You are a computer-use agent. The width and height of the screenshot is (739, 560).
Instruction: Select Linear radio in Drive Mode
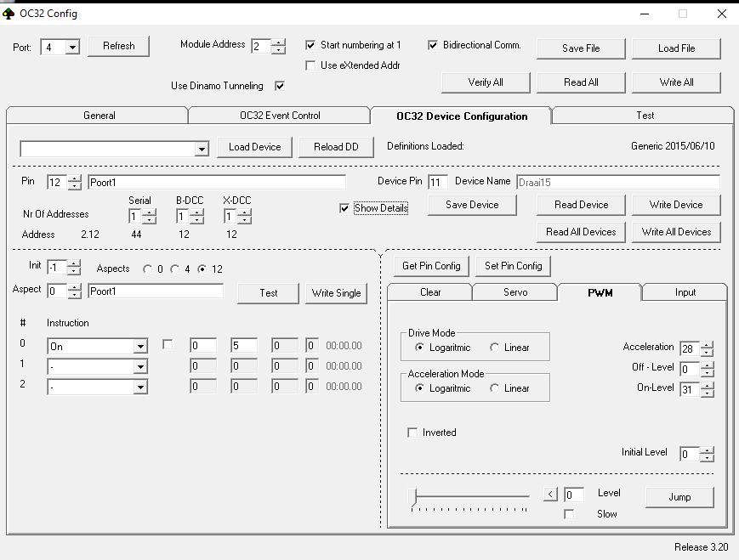coord(495,348)
